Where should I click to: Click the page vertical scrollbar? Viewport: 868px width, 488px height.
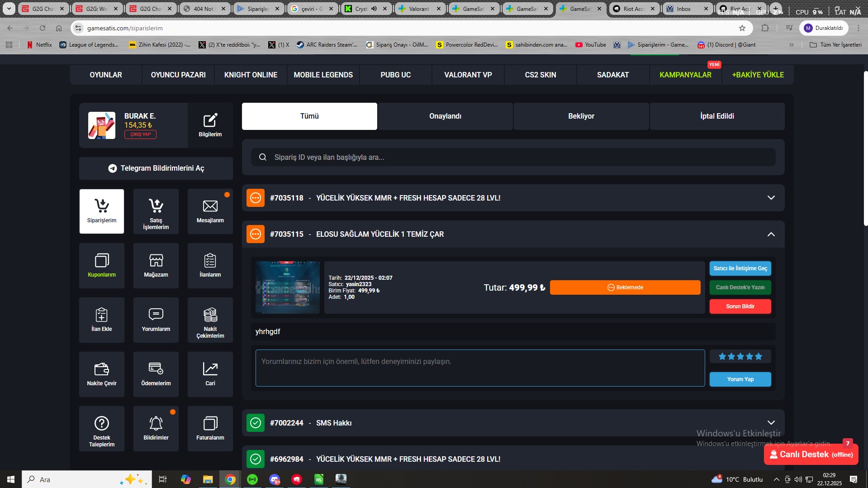click(x=866, y=148)
